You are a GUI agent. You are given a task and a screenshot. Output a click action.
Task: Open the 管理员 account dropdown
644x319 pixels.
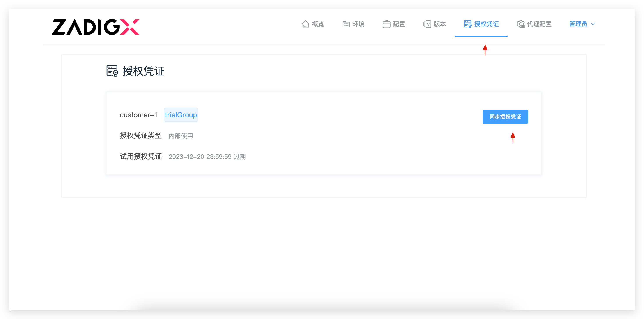pyautogui.click(x=579, y=24)
